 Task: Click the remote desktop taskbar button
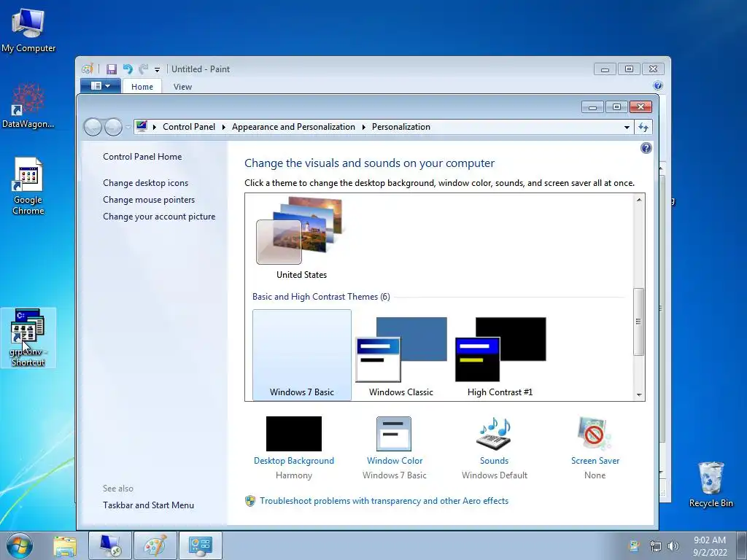coord(110,545)
